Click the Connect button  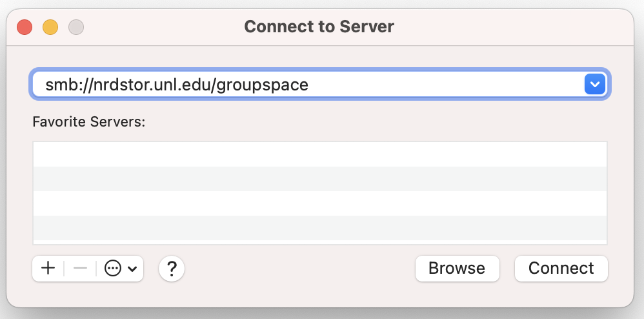click(561, 269)
